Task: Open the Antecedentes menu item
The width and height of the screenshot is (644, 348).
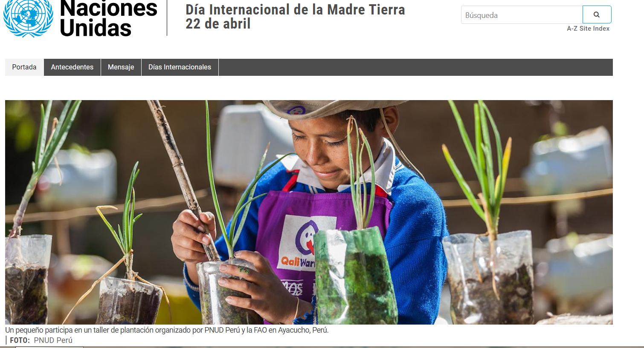Action: coord(72,67)
